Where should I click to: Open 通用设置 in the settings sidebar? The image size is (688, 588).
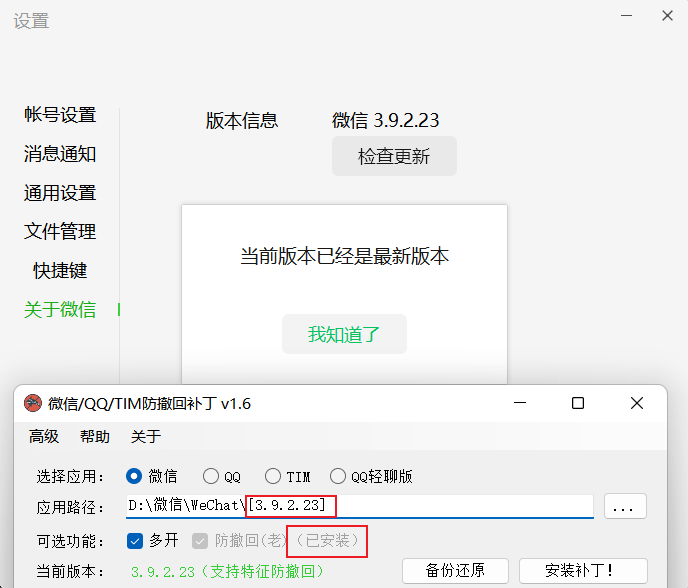tap(60, 193)
